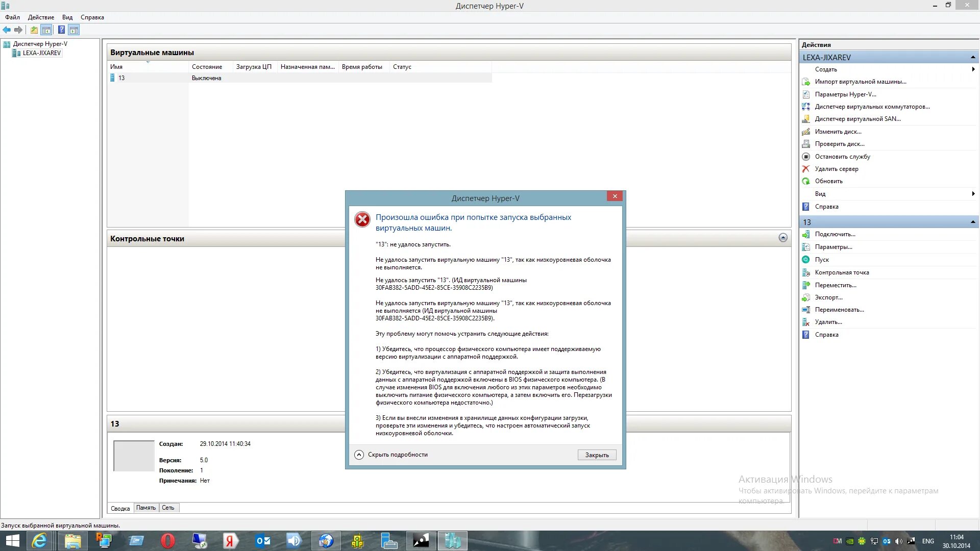This screenshot has height=551, width=980.
Task: Click the Refresh (Обновить) icon
Action: 806,181
